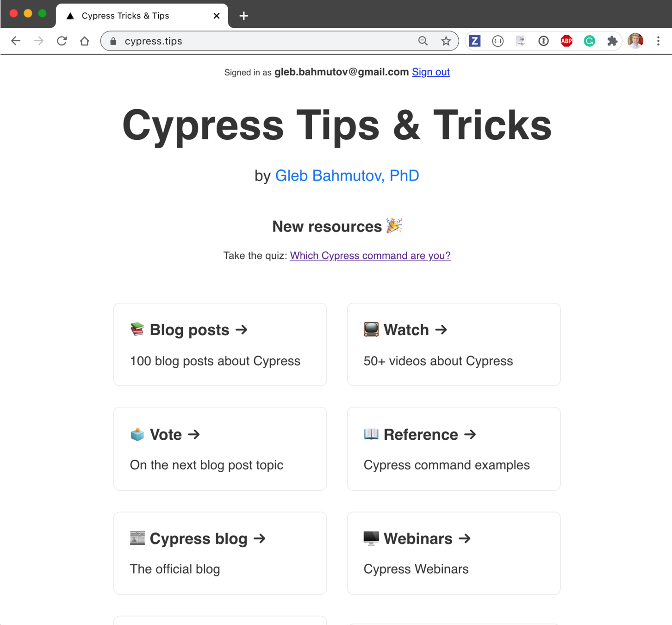The width and height of the screenshot is (672, 625).
Task: Open the Watch card heading
Action: [x=405, y=330]
